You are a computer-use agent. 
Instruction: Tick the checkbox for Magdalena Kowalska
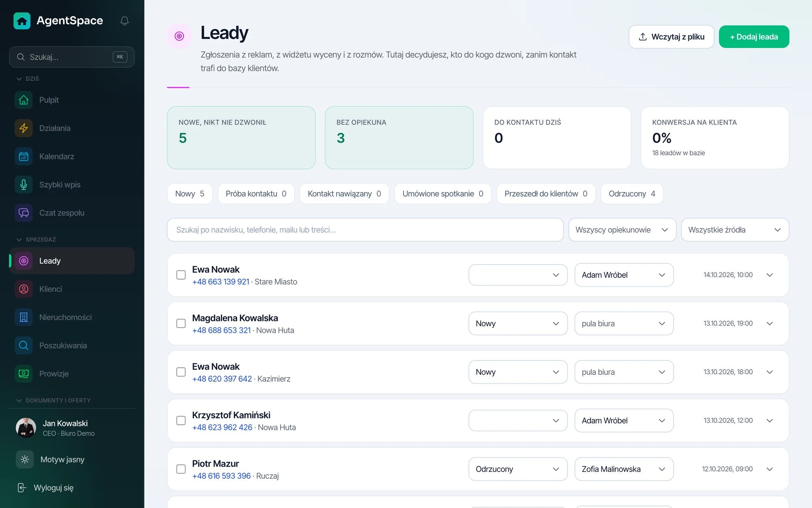pyautogui.click(x=181, y=323)
